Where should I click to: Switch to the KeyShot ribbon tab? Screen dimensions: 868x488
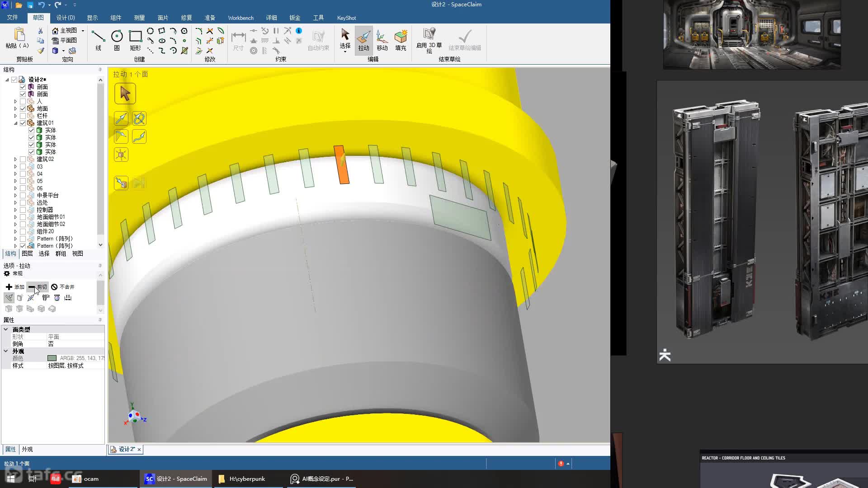(346, 18)
